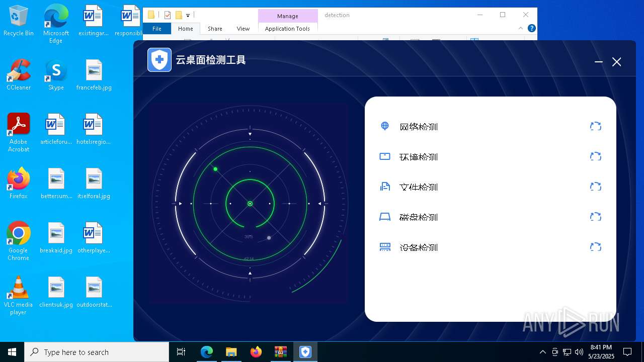
Task: Select the francefeb.jpg file on desktop
Action: coord(94,74)
